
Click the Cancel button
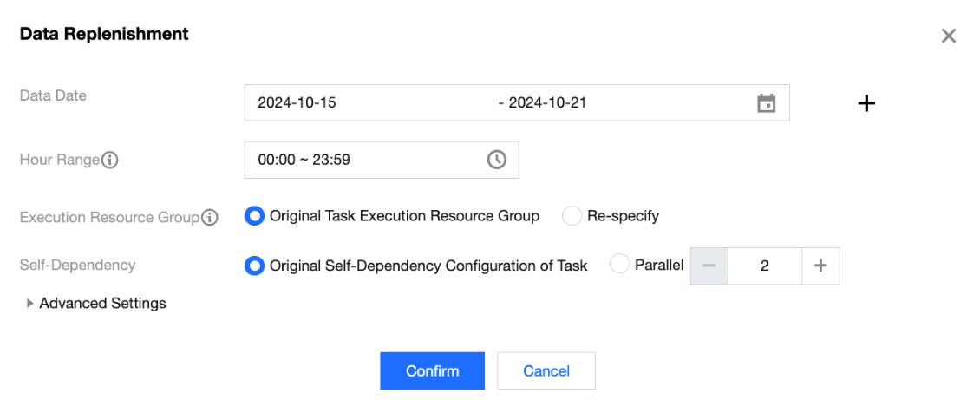pyautogui.click(x=546, y=370)
